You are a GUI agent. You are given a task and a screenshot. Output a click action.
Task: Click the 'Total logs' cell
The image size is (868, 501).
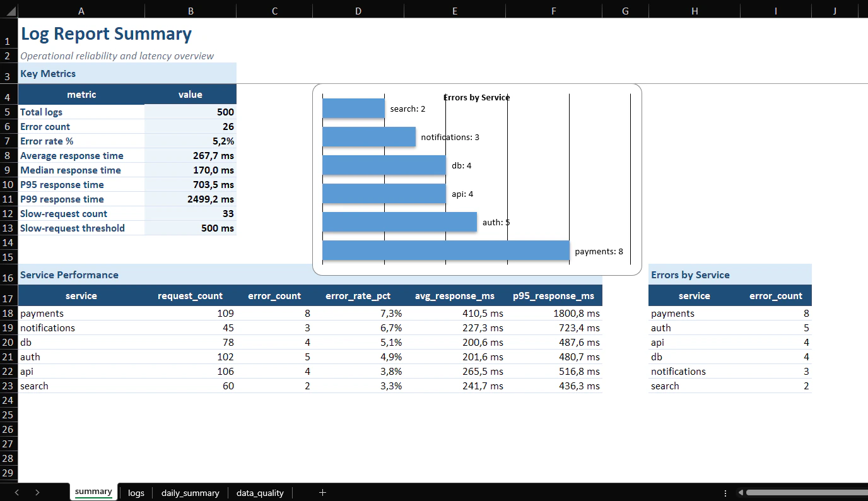81,112
